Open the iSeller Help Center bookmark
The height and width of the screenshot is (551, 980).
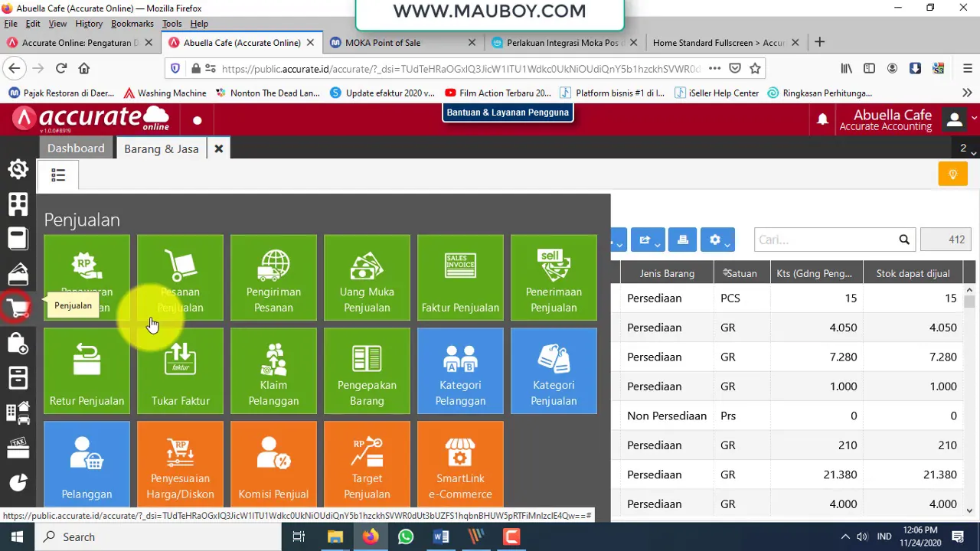(x=717, y=93)
